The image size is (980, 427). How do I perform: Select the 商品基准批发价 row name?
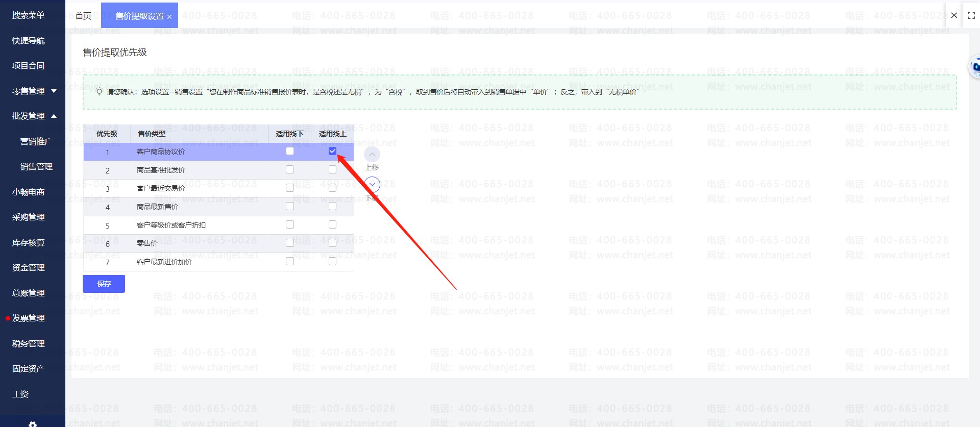point(161,170)
